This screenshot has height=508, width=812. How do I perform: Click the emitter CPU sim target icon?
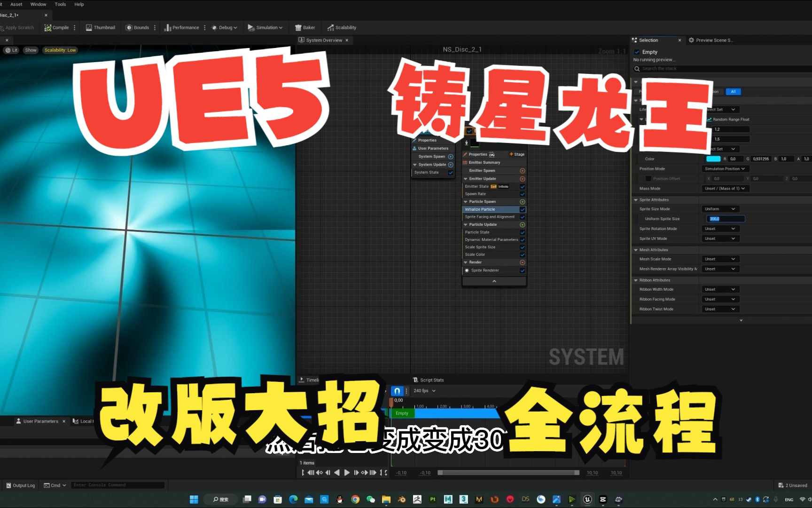(492, 154)
